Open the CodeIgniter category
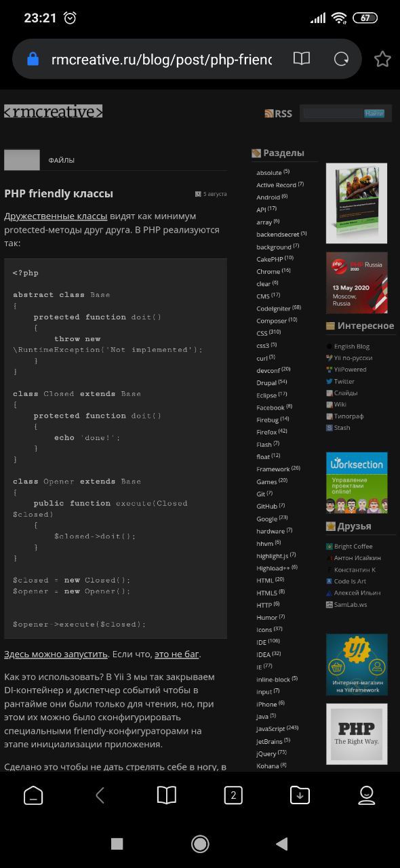Image resolution: width=400 pixels, height=868 pixels. point(273,308)
